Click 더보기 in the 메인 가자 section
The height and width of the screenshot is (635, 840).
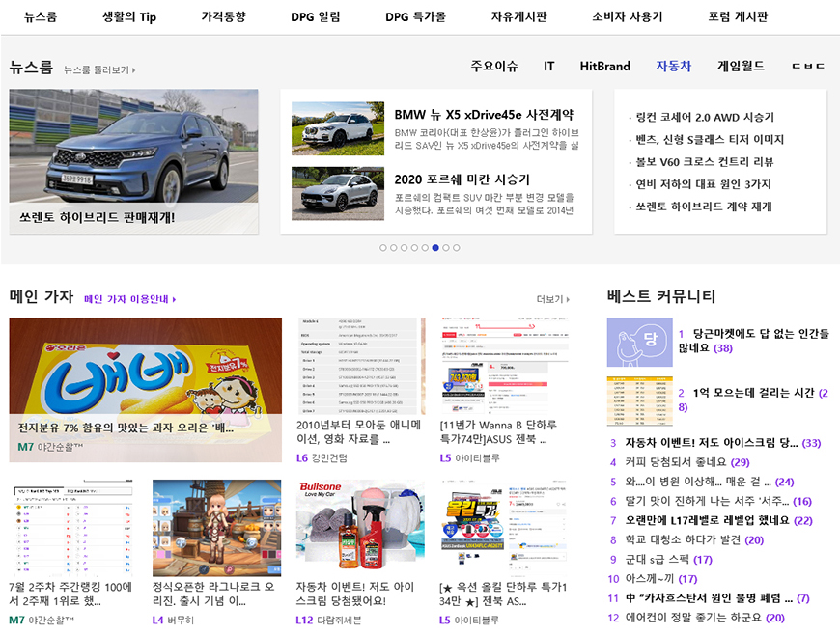(x=553, y=299)
